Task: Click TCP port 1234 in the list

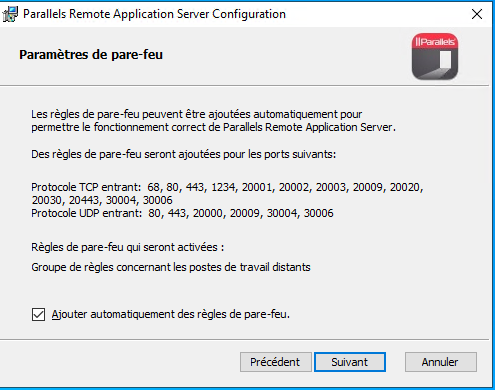Action: coord(223,187)
